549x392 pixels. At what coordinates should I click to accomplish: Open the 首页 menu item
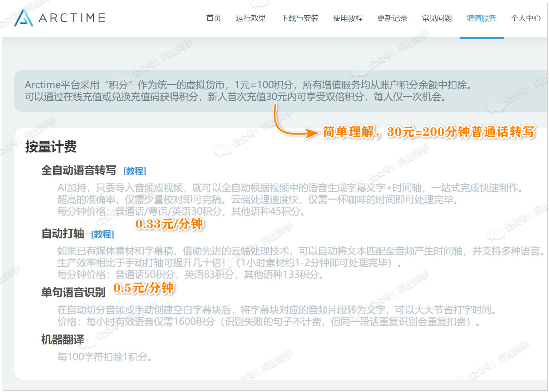[x=214, y=18]
